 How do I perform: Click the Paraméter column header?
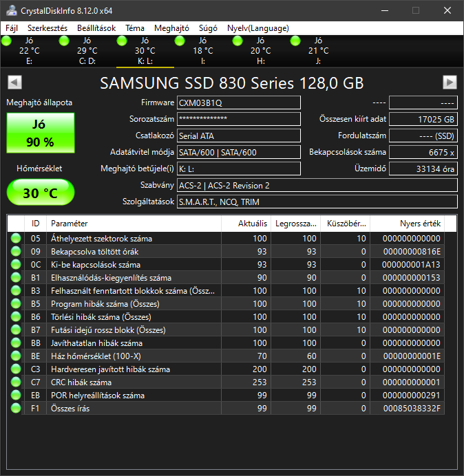134,224
